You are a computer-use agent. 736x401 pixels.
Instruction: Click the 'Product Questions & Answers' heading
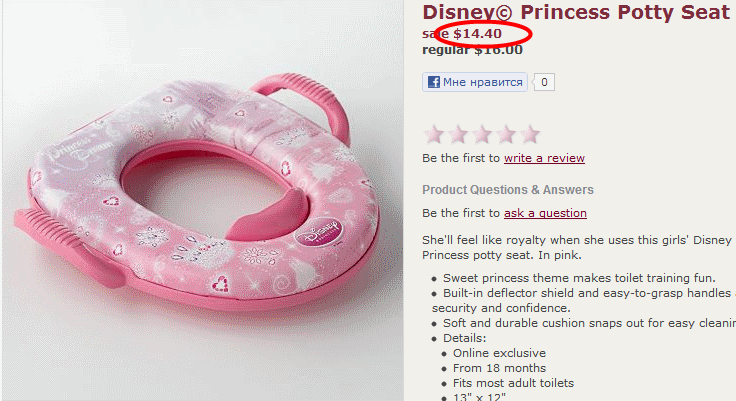508,190
